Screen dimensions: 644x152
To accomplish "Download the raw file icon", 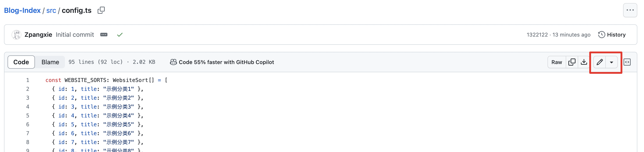I will click(x=584, y=62).
